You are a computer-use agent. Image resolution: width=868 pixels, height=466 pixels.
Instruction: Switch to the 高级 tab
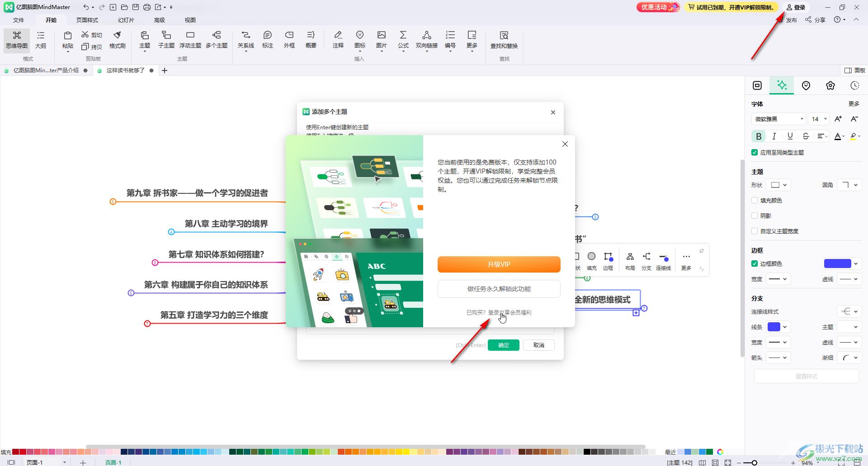[160, 20]
